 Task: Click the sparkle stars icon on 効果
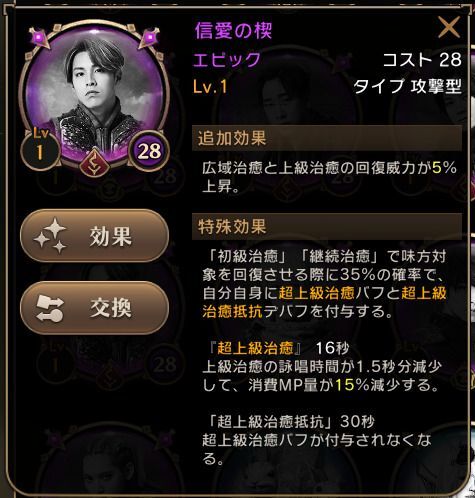point(50,236)
